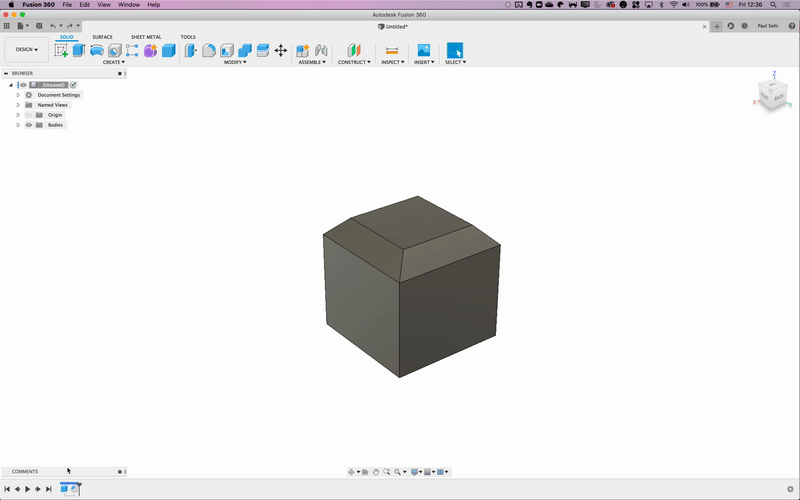
Task: Click the Undo arrow
Action: coord(53,26)
